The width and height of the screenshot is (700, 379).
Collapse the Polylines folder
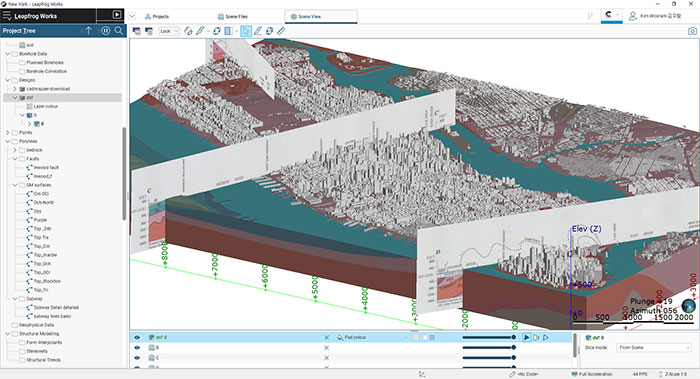(x=8, y=141)
